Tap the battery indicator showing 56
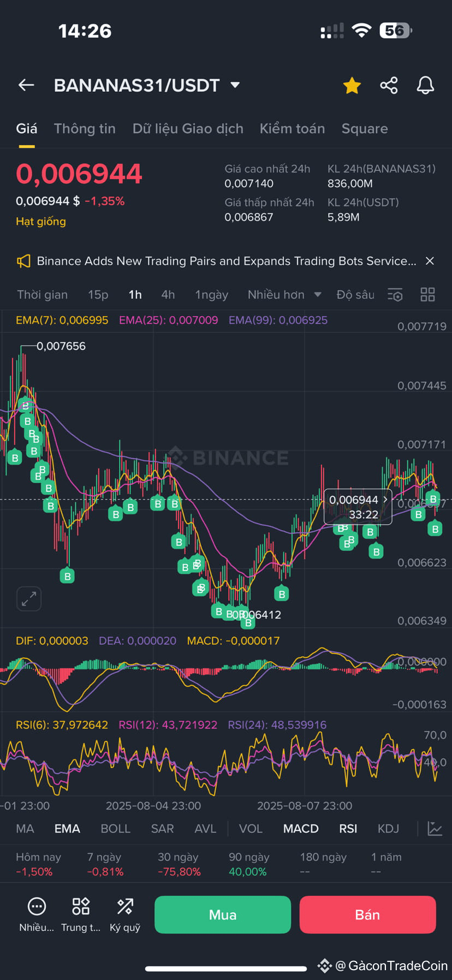This screenshot has height=980, width=452. [x=395, y=31]
